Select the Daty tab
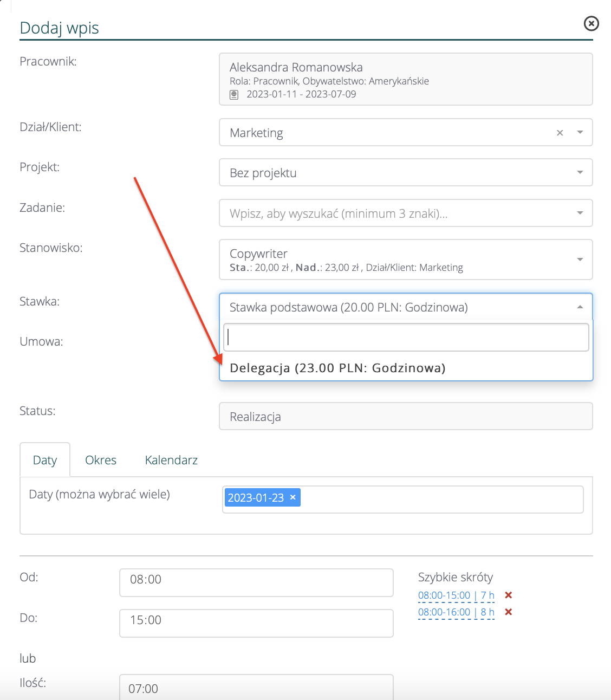611x700 pixels. [45, 460]
